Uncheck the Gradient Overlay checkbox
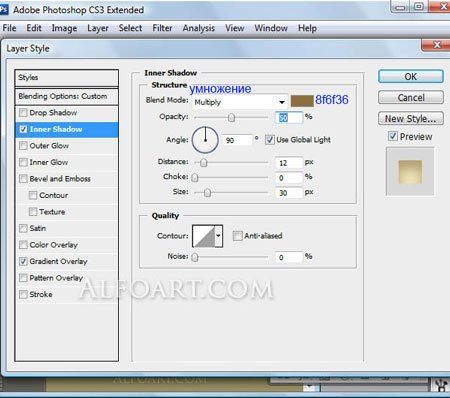This screenshot has width=450, height=398. coord(23,261)
